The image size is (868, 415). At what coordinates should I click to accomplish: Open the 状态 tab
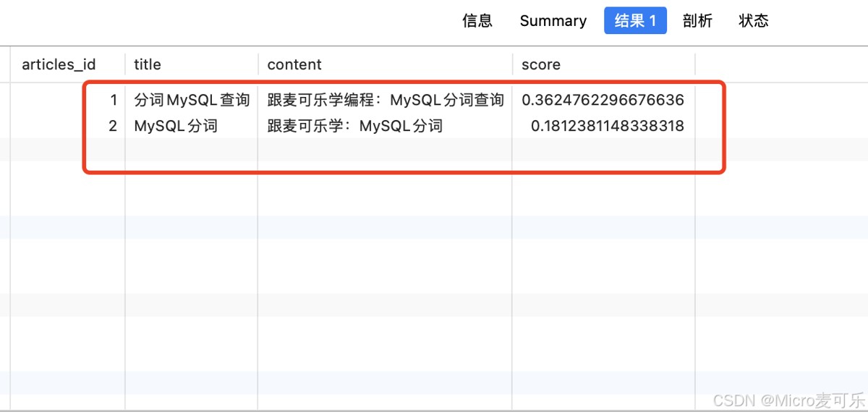[x=753, y=21]
